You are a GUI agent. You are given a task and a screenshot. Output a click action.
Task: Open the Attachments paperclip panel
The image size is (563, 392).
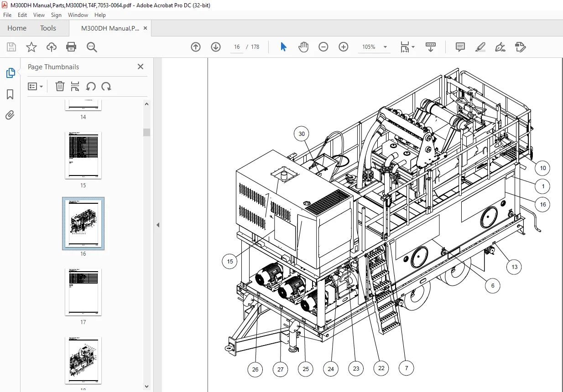[x=10, y=115]
